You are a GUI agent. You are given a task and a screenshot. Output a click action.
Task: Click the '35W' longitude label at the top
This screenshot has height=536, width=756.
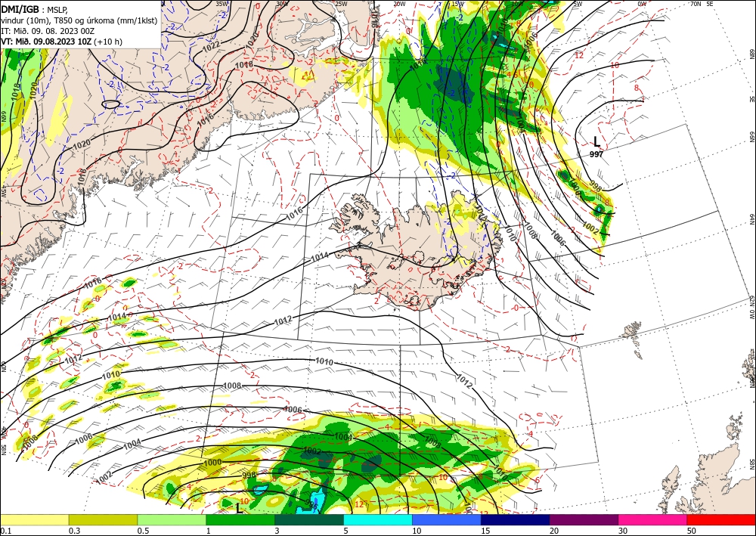tap(222, 4)
